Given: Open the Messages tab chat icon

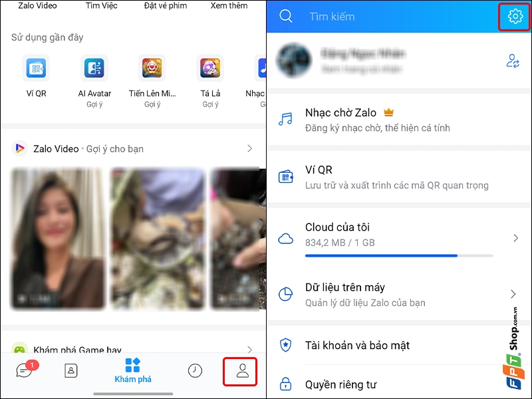Looking at the screenshot, I should [25, 371].
